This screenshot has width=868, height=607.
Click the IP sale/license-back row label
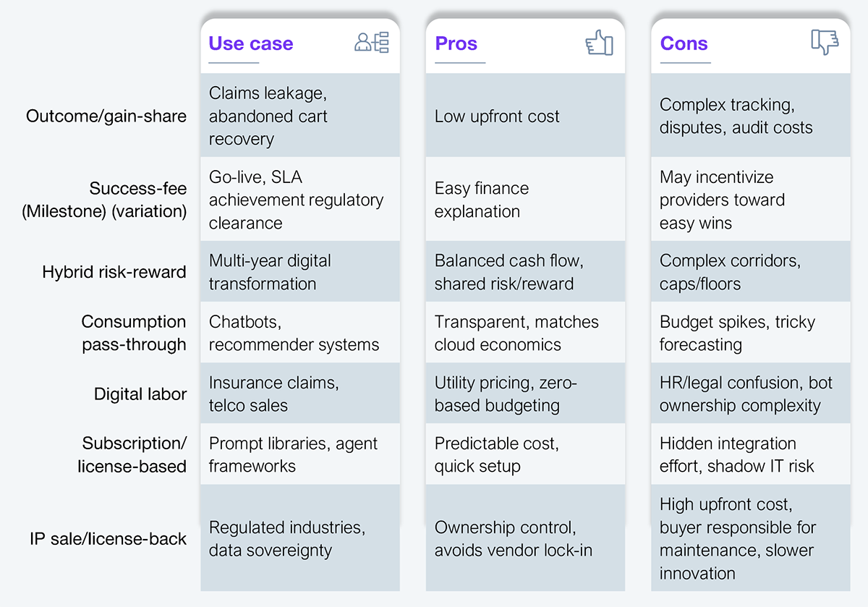[109, 538]
